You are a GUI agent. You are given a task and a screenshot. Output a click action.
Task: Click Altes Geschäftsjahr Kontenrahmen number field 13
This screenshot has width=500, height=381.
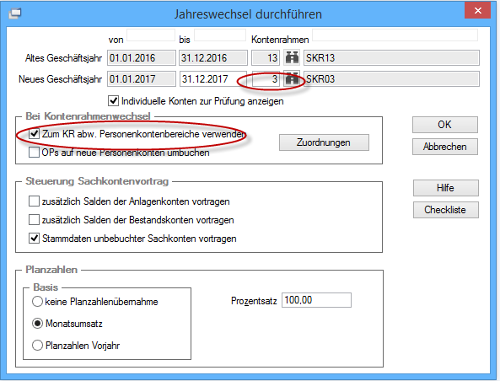click(x=266, y=58)
